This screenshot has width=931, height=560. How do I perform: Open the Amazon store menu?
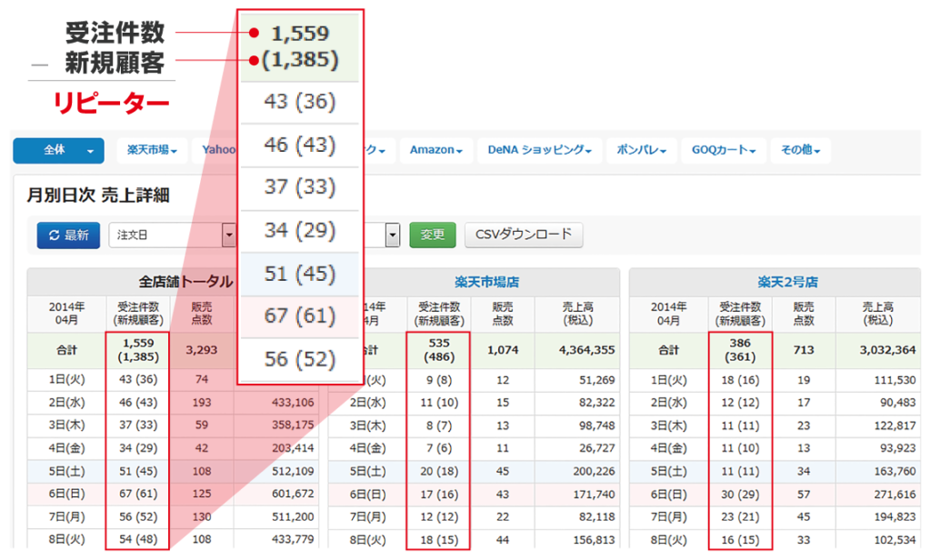(435, 150)
